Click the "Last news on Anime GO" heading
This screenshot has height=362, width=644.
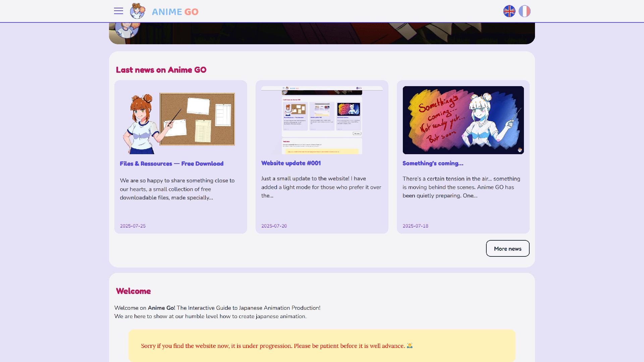[x=161, y=70]
